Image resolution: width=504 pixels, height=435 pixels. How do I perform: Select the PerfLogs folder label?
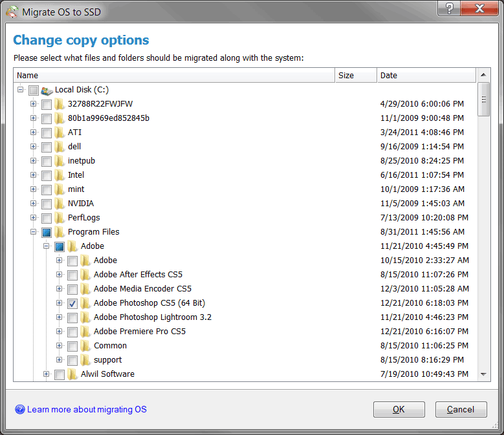pyautogui.click(x=84, y=218)
